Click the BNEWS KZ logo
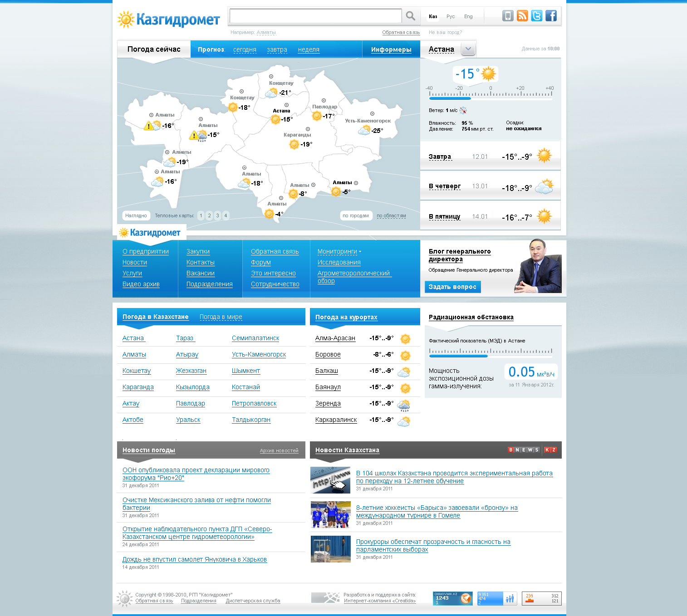The height and width of the screenshot is (616, 687). pyautogui.click(x=532, y=450)
